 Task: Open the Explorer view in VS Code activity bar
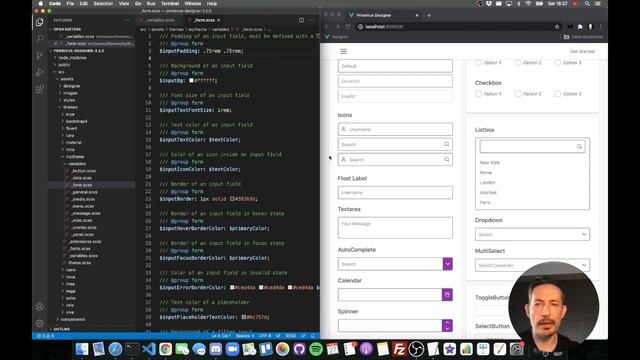(40, 22)
